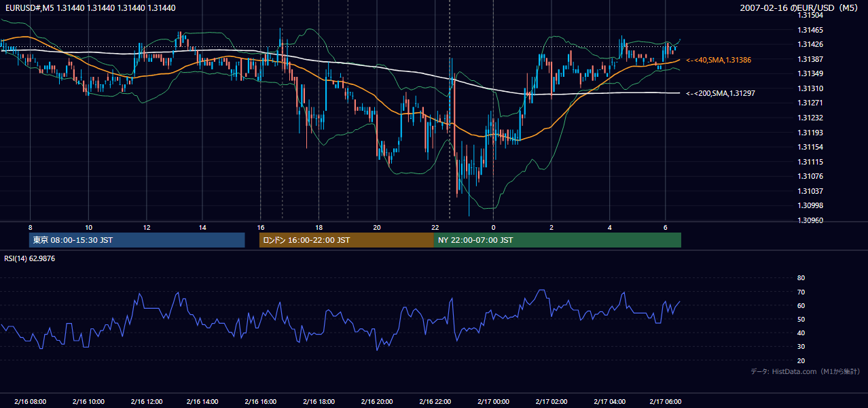Click hour label 22 under price chart
Viewport: 868px width, 408px height.
(x=435, y=227)
